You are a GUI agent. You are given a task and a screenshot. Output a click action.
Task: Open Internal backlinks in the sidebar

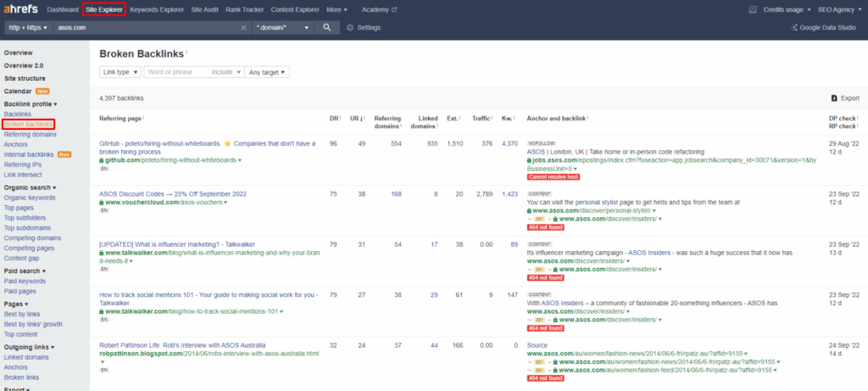pyautogui.click(x=29, y=154)
